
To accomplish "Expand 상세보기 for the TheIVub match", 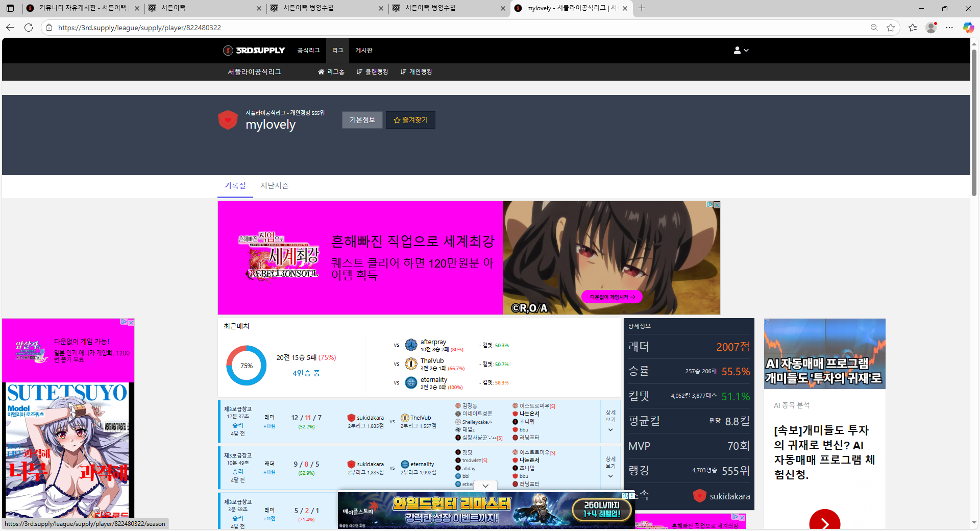I will 610,421.
